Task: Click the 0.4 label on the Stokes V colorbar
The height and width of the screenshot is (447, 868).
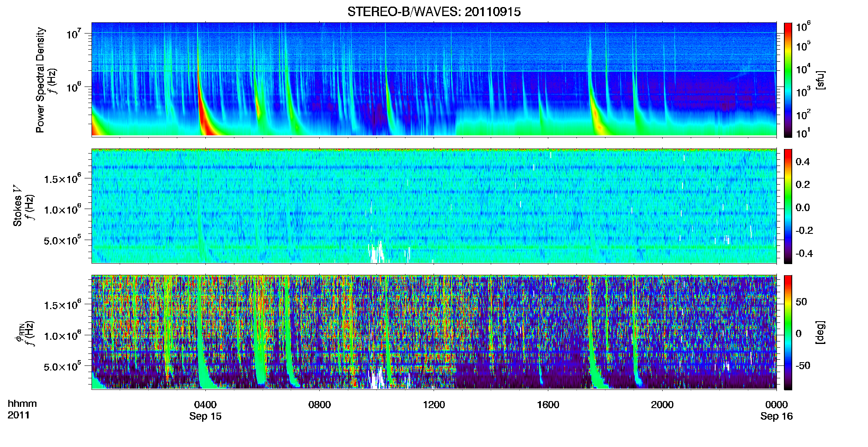Action: coord(803,162)
